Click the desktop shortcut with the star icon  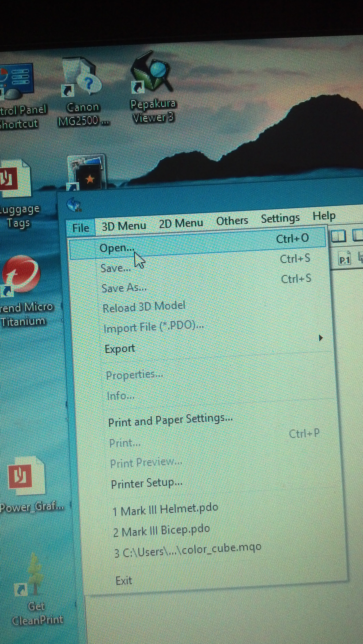[x=86, y=172]
